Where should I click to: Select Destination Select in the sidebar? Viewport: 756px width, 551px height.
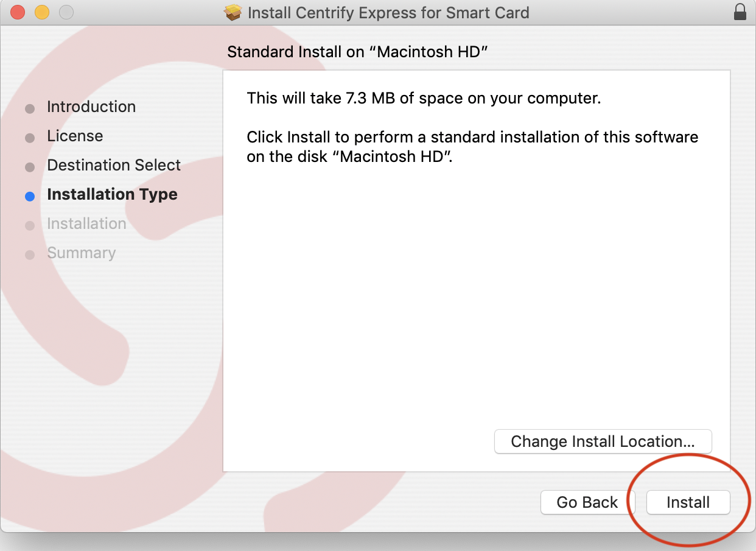coord(114,165)
